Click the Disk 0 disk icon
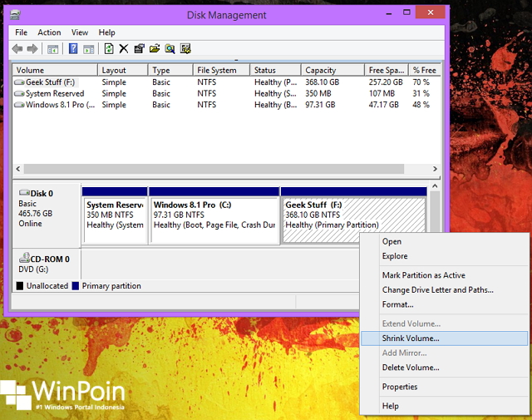Image resolution: width=532 pixels, height=420 pixels. pyautogui.click(x=24, y=192)
